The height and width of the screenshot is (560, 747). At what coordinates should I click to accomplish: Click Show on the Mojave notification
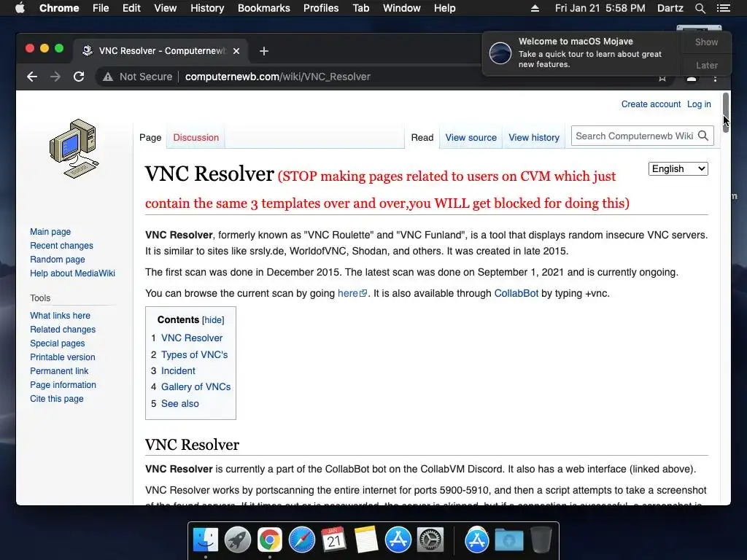click(706, 42)
